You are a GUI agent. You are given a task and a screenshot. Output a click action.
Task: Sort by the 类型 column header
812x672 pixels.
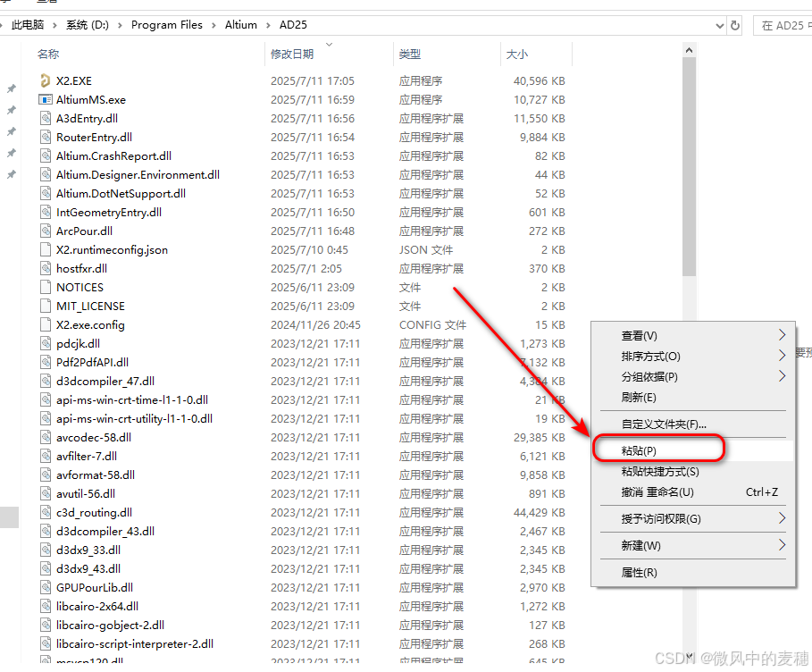click(x=410, y=54)
